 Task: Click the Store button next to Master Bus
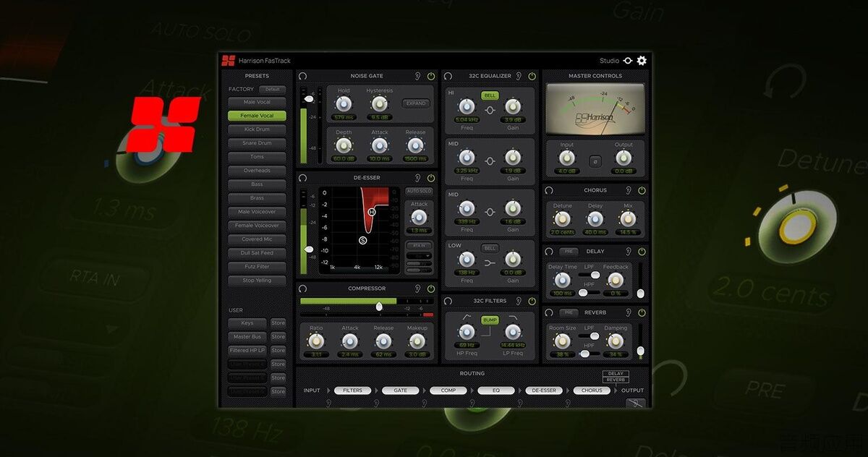coord(278,337)
